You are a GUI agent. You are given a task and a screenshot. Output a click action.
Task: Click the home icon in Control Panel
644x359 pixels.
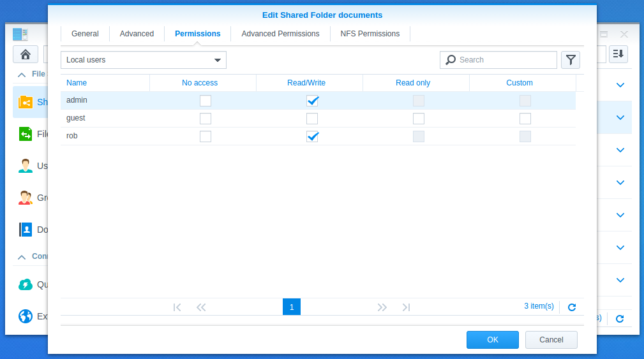tap(26, 54)
